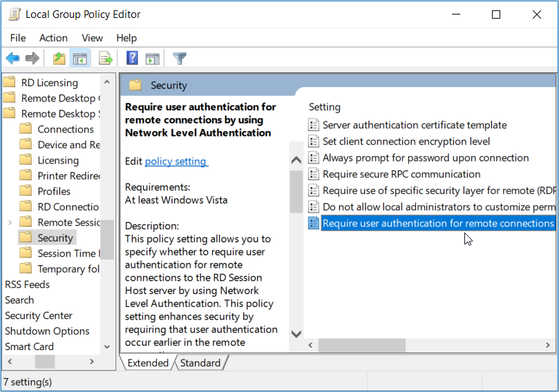Select Set client connection encryption level

[x=406, y=141]
